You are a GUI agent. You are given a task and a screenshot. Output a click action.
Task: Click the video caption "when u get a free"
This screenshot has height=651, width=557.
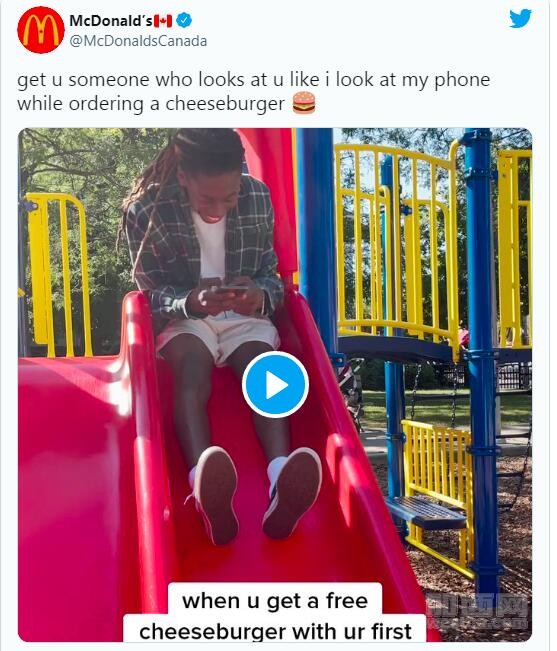pyautogui.click(x=275, y=600)
